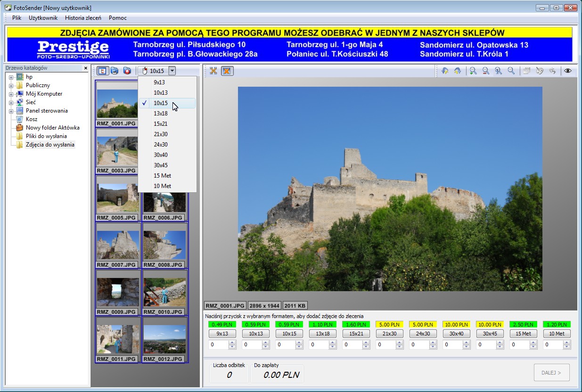582x392 pixels.
Task: Select the RMZ_0008.JPG thumbnail
Action: 164,245
